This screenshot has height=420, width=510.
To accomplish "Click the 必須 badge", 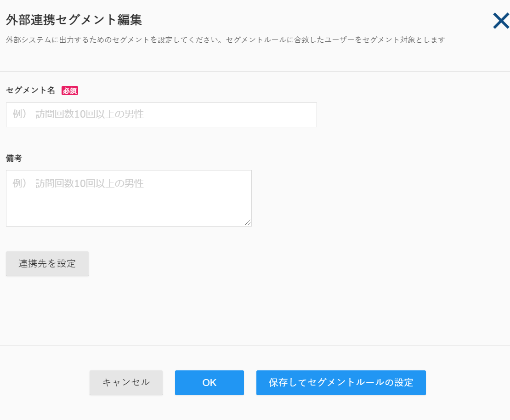I will click(70, 91).
